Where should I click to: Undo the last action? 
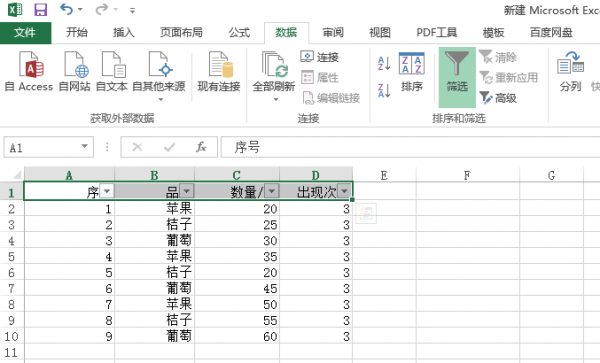coord(67,9)
